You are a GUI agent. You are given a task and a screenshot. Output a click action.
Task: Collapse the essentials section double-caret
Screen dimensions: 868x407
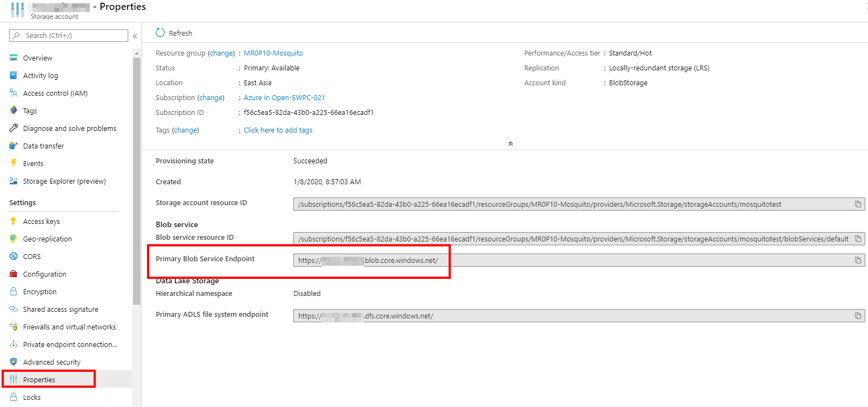coord(511,144)
